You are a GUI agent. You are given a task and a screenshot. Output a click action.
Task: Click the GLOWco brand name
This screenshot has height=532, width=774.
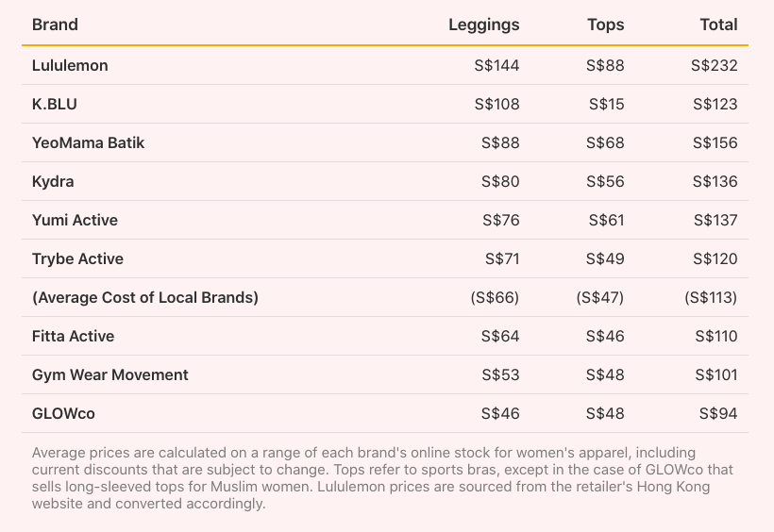[63, 413]
